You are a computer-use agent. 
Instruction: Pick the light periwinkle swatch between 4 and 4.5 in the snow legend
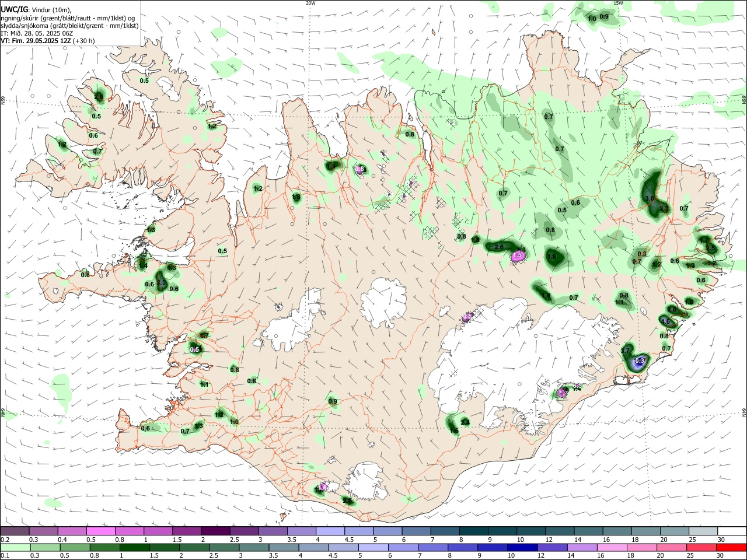(330, 531)
